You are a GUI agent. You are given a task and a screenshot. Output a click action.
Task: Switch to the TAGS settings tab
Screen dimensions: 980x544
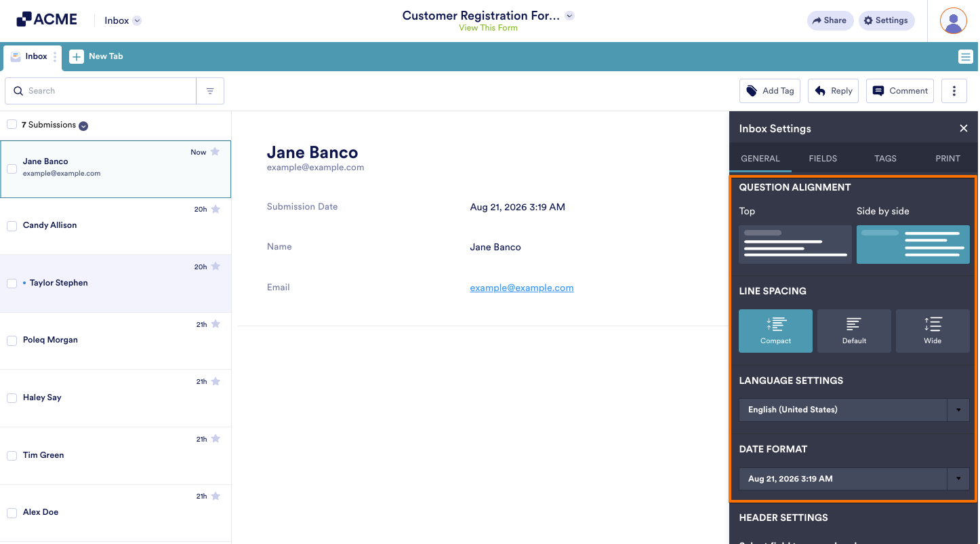(885, 159)
